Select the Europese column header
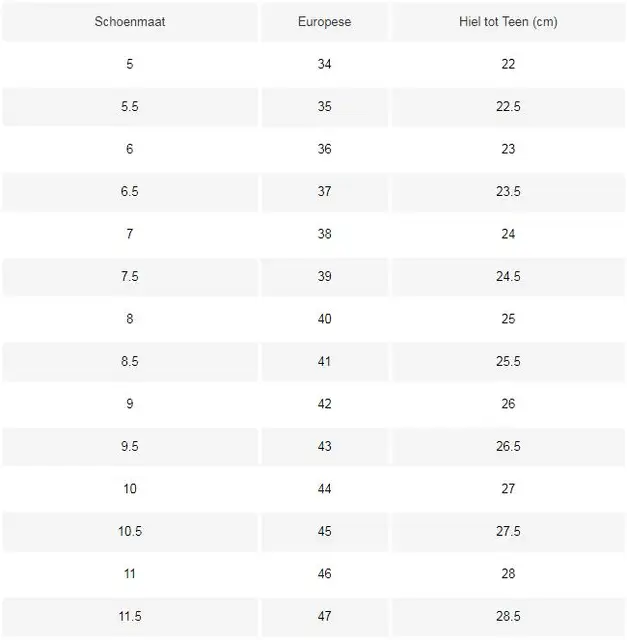 [x=325, y=22]
